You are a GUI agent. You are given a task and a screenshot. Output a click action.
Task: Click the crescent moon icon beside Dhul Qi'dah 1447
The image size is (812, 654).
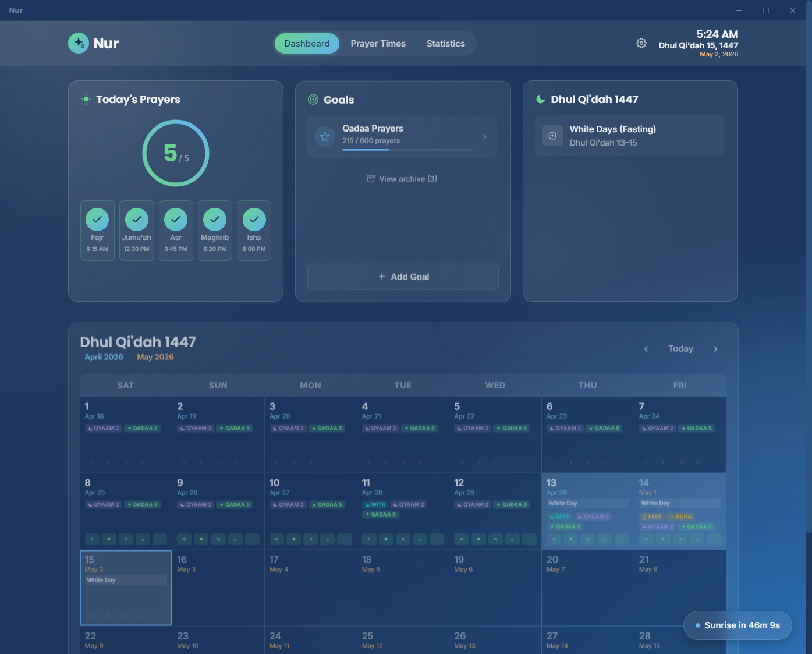[x=541, y=99]
